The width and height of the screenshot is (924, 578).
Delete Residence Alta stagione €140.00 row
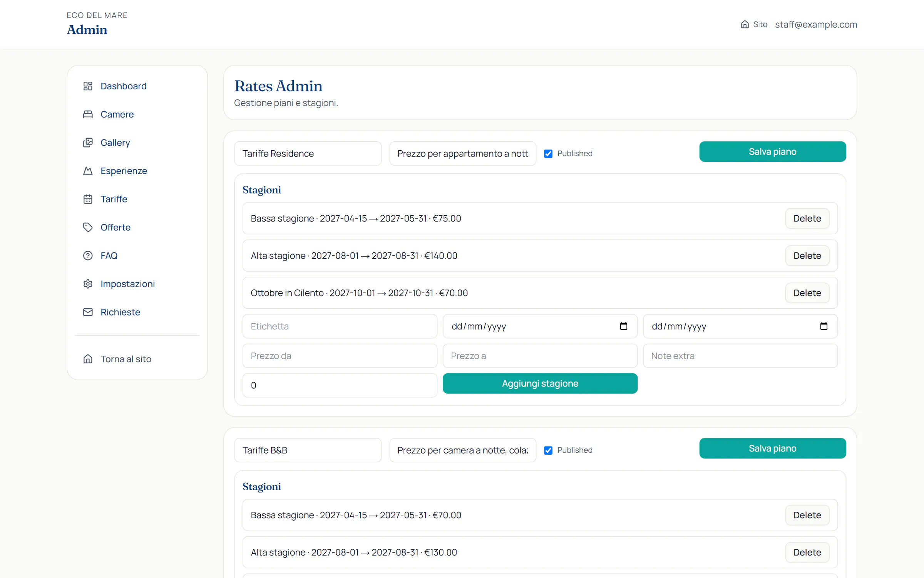[807, 255]
